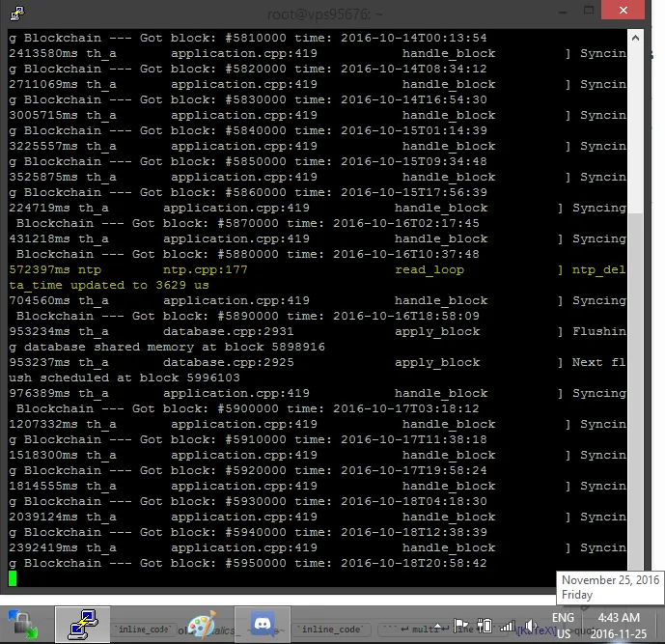665x644 pixels.
Task: Minimize the PuTTY window
Action: pos(563,11)
